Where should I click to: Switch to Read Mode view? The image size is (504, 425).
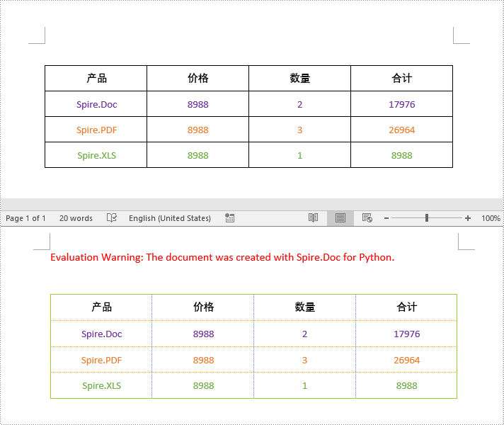pos(313,217)
